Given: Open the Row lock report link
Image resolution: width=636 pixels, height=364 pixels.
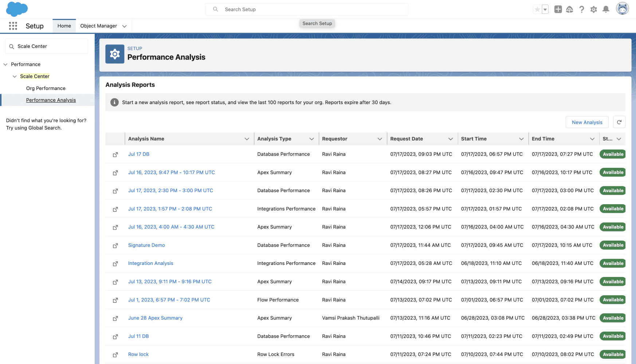Looking at the screenshot, I should [138, 354].
